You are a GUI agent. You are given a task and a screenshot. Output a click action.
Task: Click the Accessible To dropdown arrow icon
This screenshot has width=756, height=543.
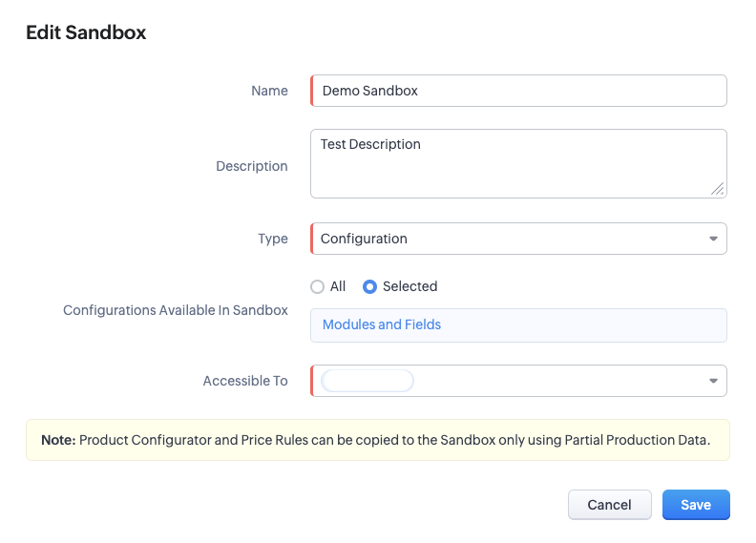[713, 381]
